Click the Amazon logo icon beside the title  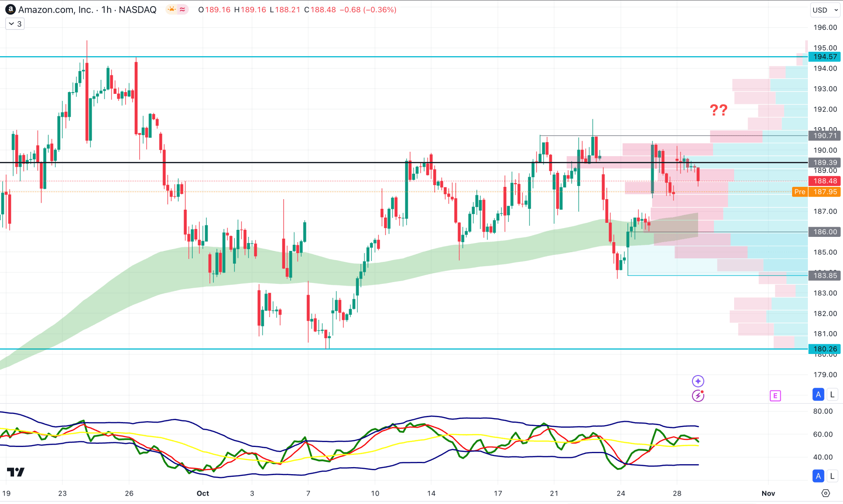[x=10, y=9]
